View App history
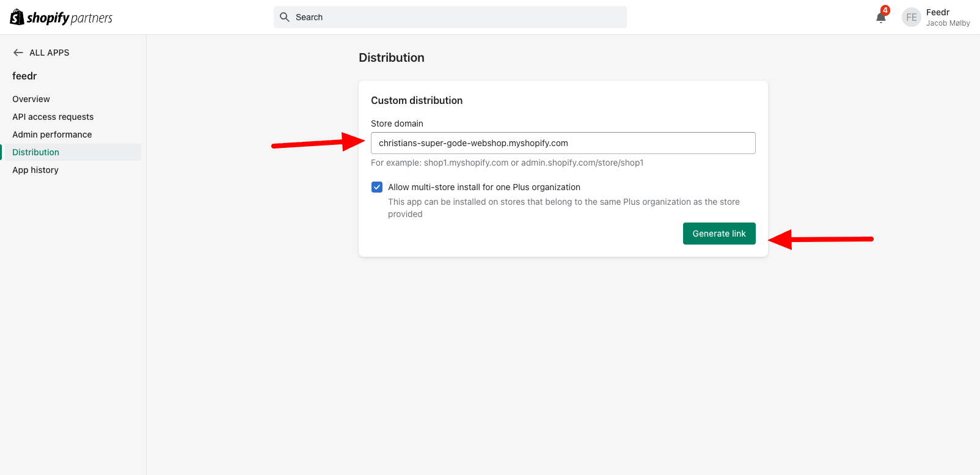Screen dimensions: 980x475 [35, 170]
